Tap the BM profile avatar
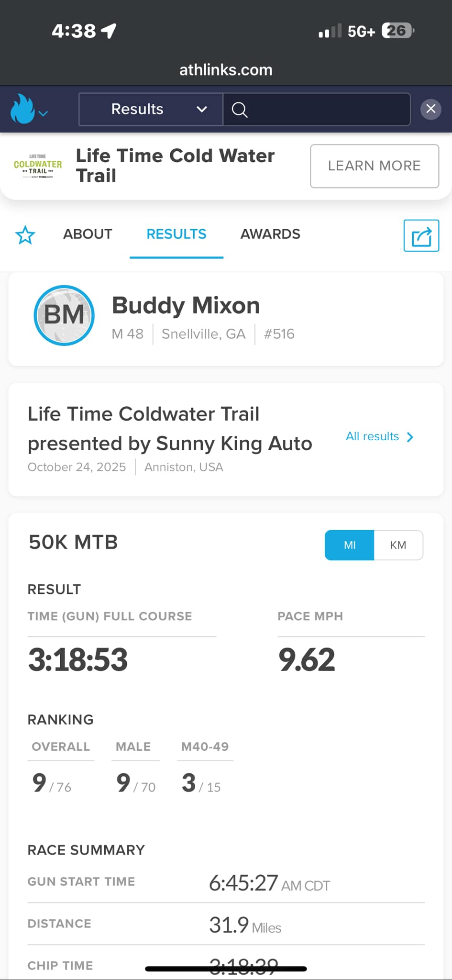The width and height of the screenshot is (452, 980). point(64,315)
